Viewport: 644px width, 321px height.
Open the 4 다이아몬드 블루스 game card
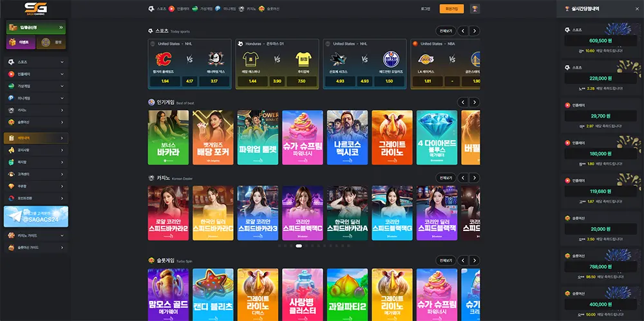pos(437,138)
